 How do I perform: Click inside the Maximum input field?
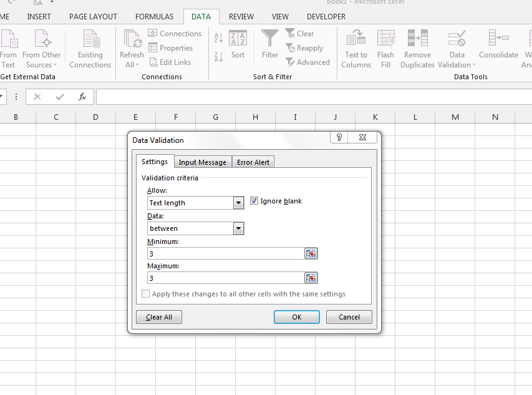click(225, 278)
